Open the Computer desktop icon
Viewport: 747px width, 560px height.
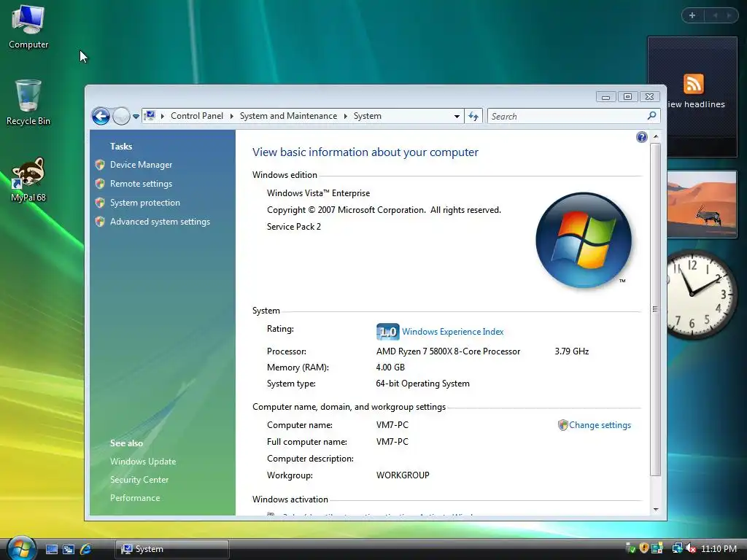click(28, 27)
